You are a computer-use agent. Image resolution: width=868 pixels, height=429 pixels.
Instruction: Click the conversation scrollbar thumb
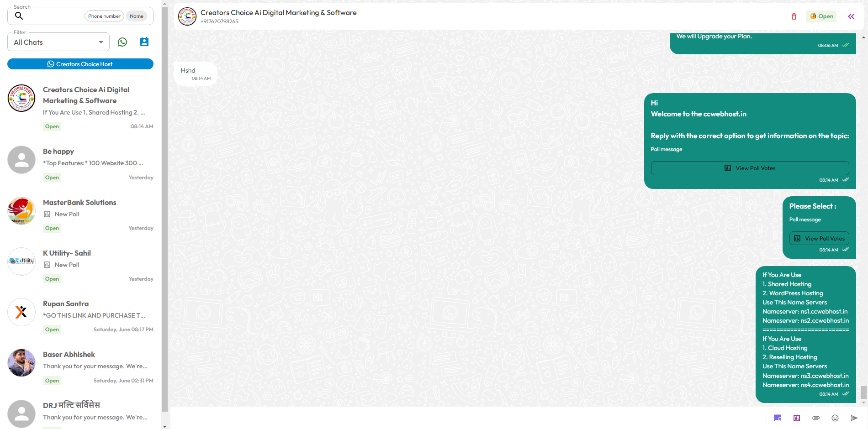(863, 392)
